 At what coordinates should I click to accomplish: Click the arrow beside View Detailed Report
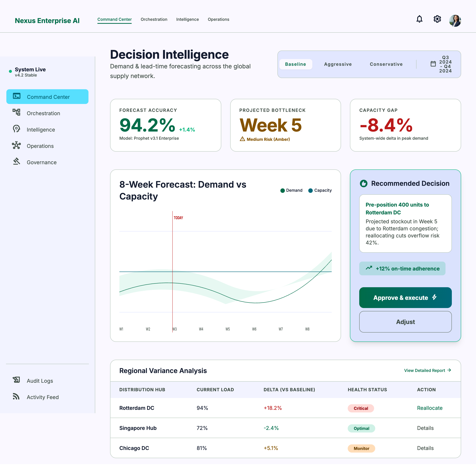pos(449,370)
